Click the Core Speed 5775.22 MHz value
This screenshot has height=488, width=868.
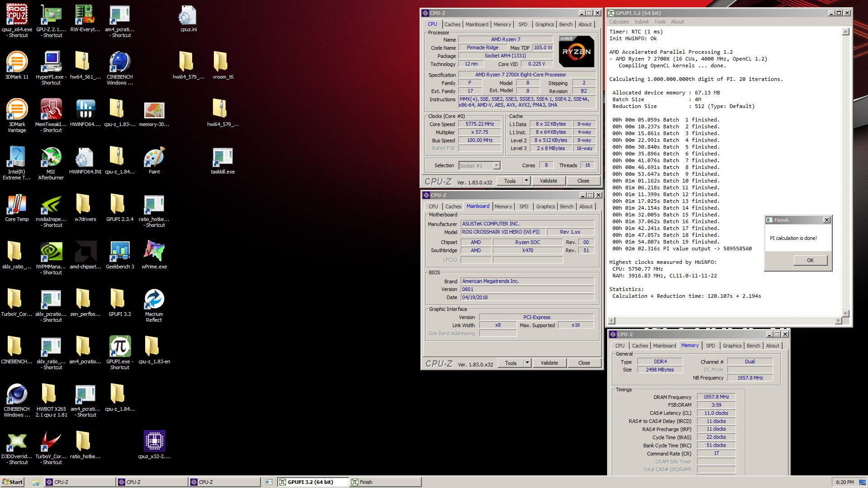pos(480,124)
